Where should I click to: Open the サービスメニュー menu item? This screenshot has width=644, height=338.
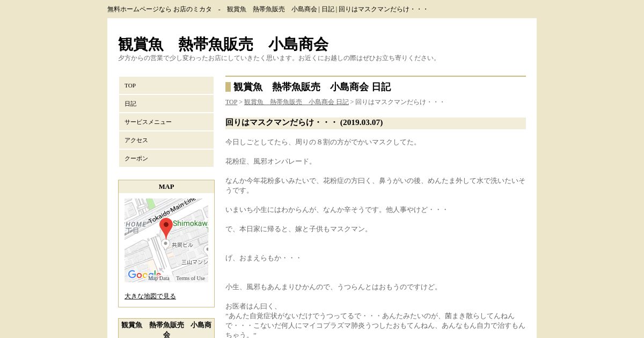[166, 122]
